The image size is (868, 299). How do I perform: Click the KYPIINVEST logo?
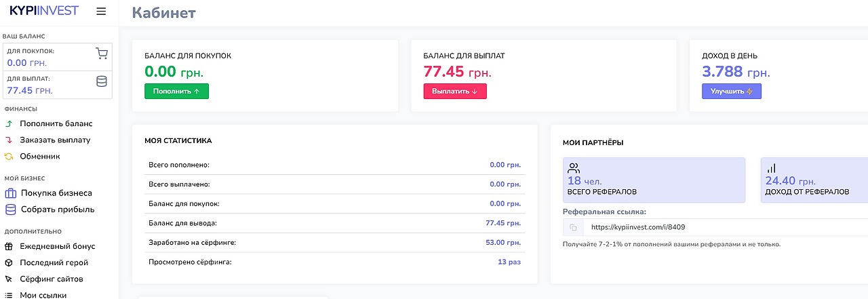(x=44, y=11)
